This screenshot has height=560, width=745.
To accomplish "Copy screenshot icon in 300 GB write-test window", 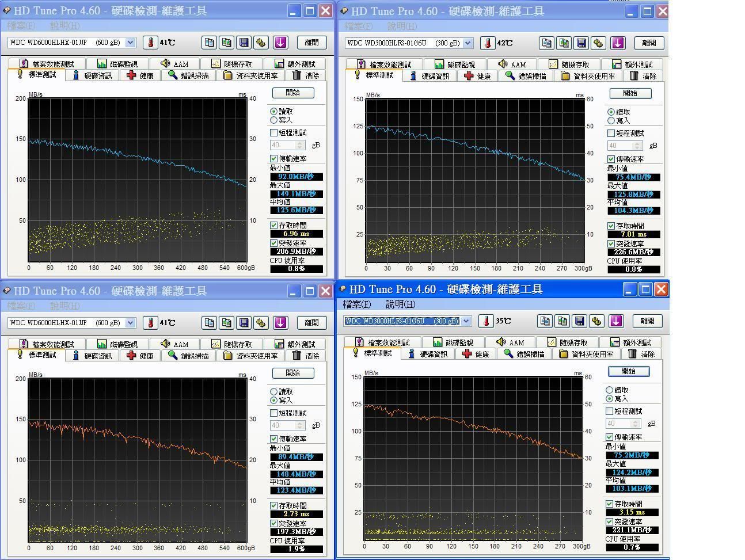I will coord(562,321).
